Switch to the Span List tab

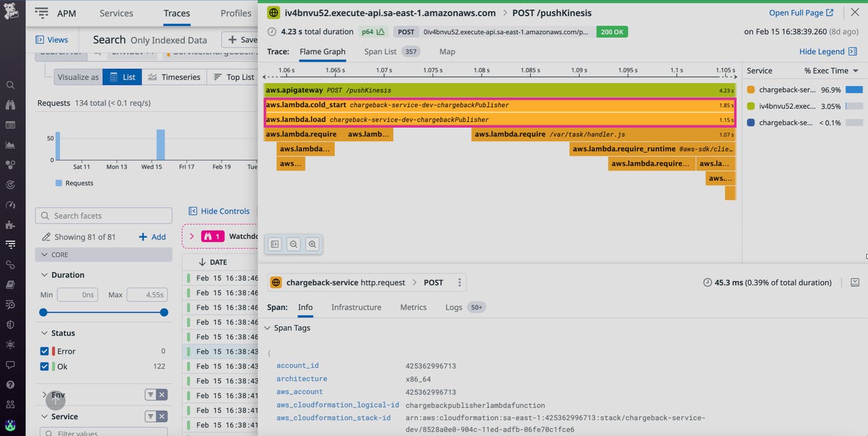(380, 51)
